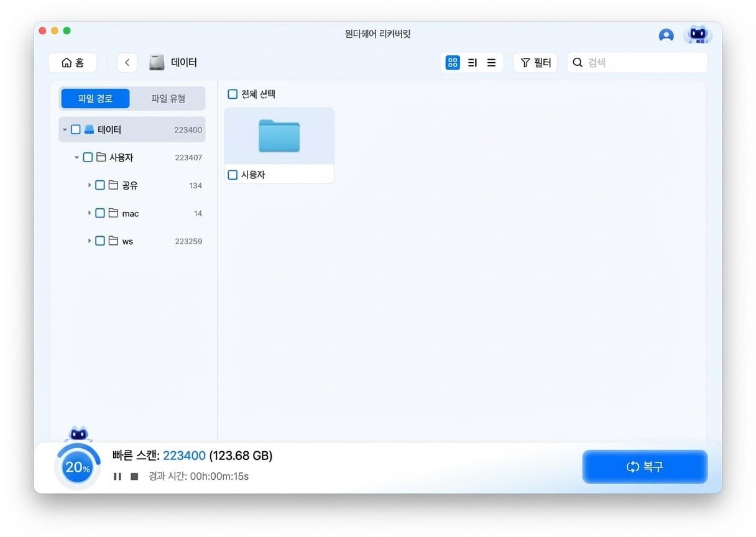Expand the mac folder node
The image size is (756, 537).
(x=90, y=213)
